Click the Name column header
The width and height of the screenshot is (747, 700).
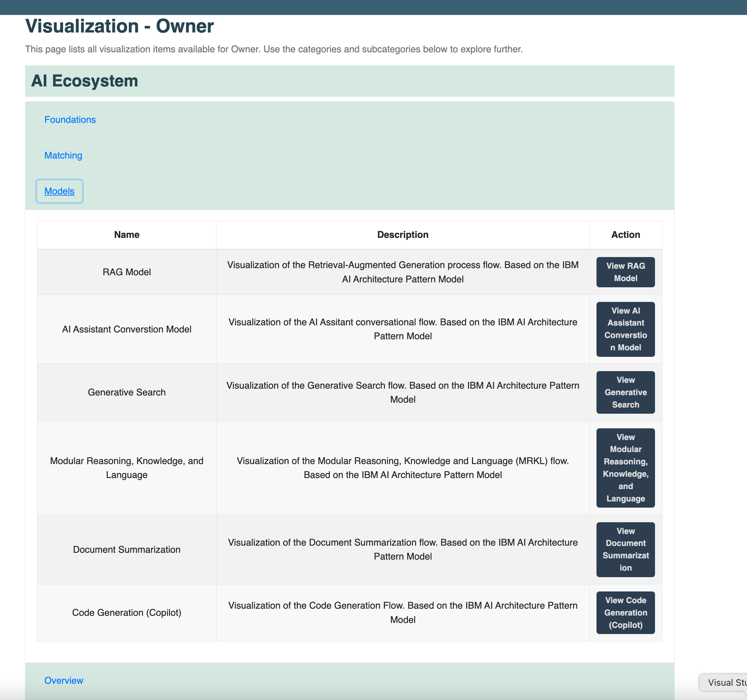127,234
